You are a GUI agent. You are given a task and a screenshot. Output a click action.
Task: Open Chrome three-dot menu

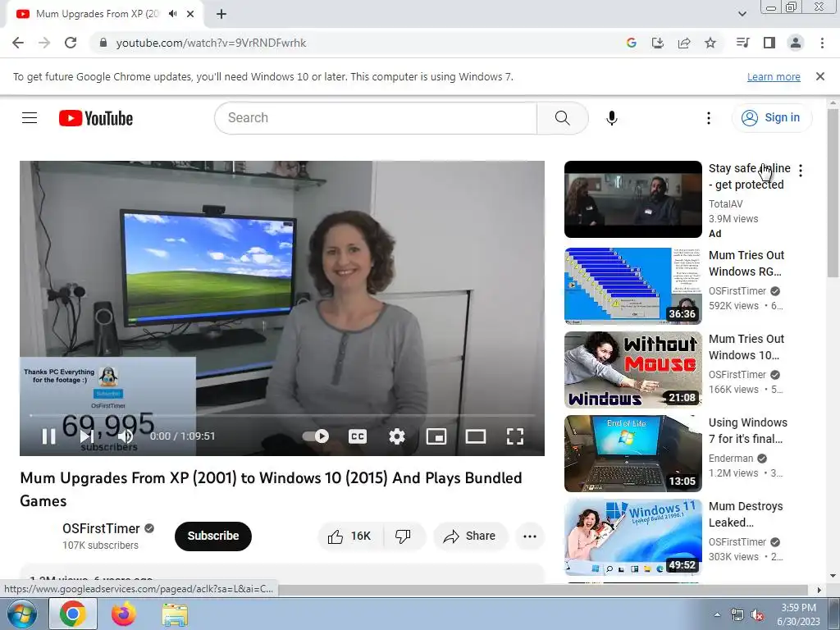[822, 43]
